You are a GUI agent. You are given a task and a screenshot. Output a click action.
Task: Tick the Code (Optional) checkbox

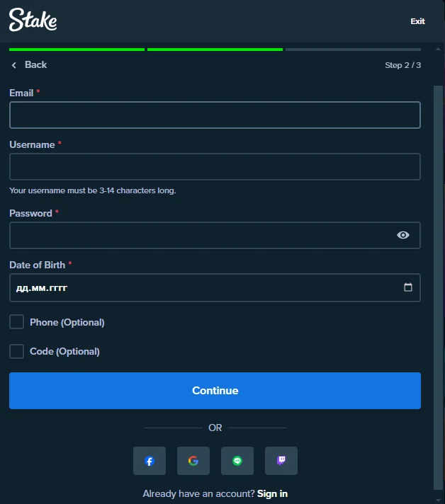click(x=17, y=351)
